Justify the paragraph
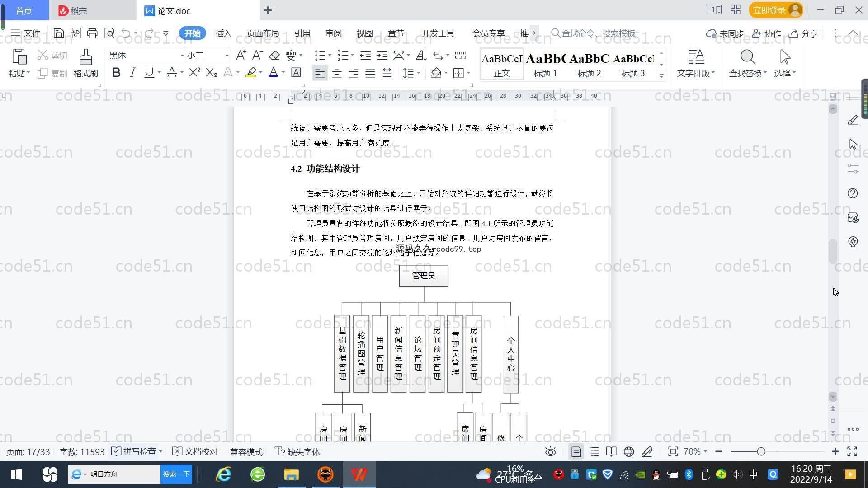This screenshot has width=868, height=488. 370,73
